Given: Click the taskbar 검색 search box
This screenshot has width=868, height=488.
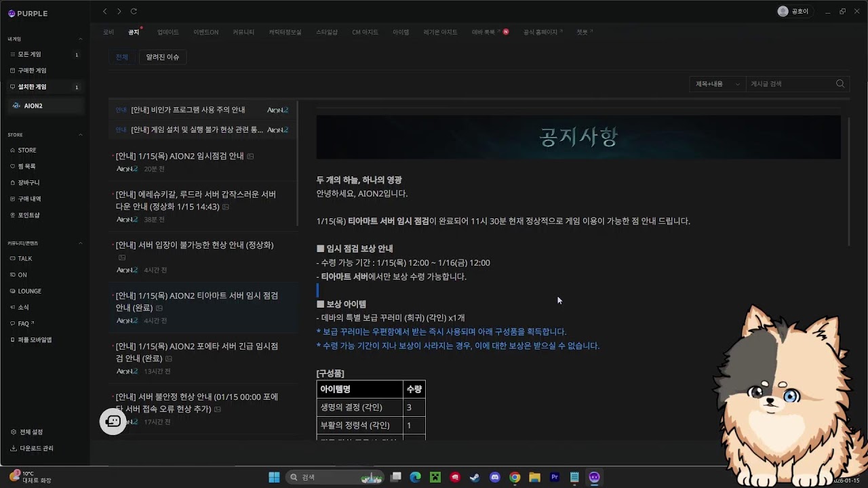Looking at the screenshot, I should click(x=336, y=477).
